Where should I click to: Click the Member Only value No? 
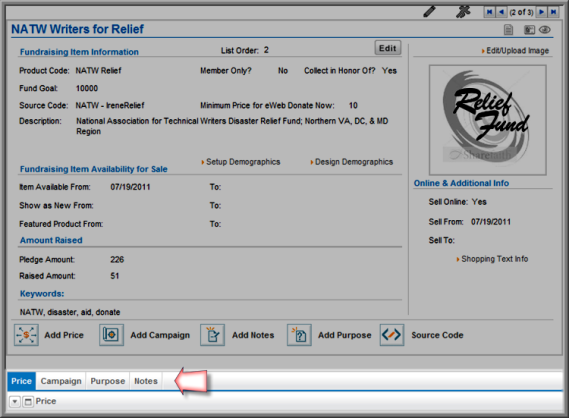click(283, 71)
